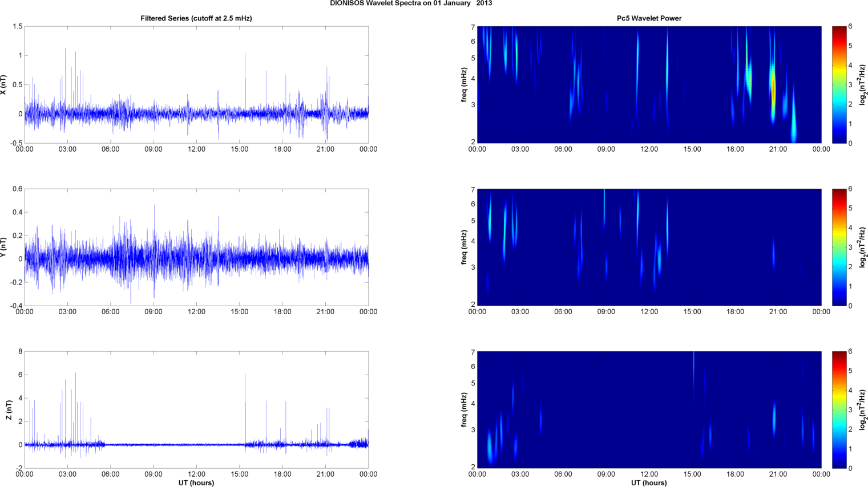868x487 pixels.
Task: Click the log2(nT²/Hz) label of bottom colorbar
Action: (x=863, y=410)
